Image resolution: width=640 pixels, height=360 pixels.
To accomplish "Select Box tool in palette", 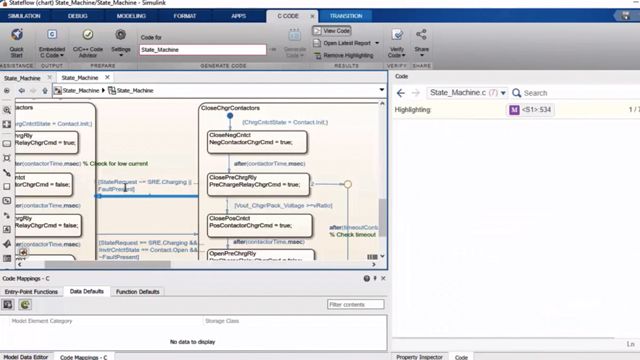I will pos(7,187).
